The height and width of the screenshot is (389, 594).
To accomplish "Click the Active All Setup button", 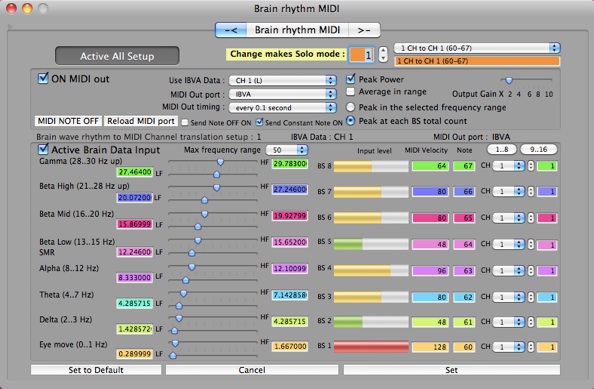I will (117, 56).
